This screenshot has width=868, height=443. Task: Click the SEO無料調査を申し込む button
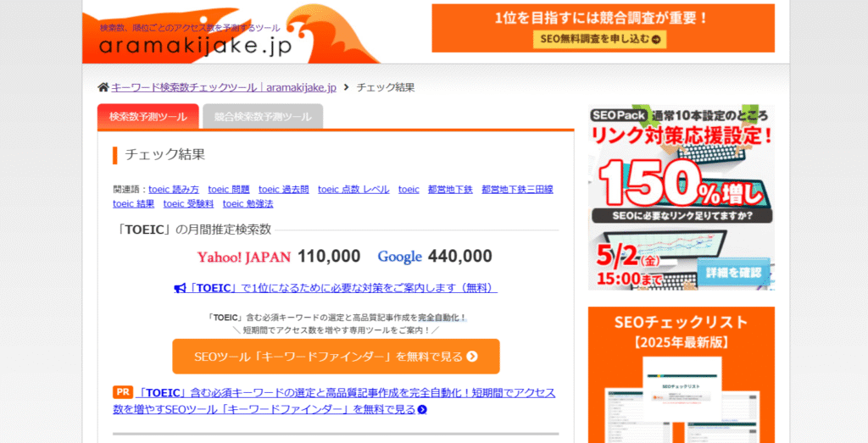pos(600,39)
